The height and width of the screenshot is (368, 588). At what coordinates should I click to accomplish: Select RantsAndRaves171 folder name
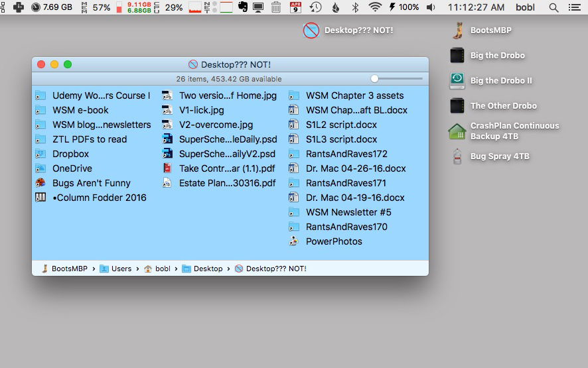pos(346,183)
